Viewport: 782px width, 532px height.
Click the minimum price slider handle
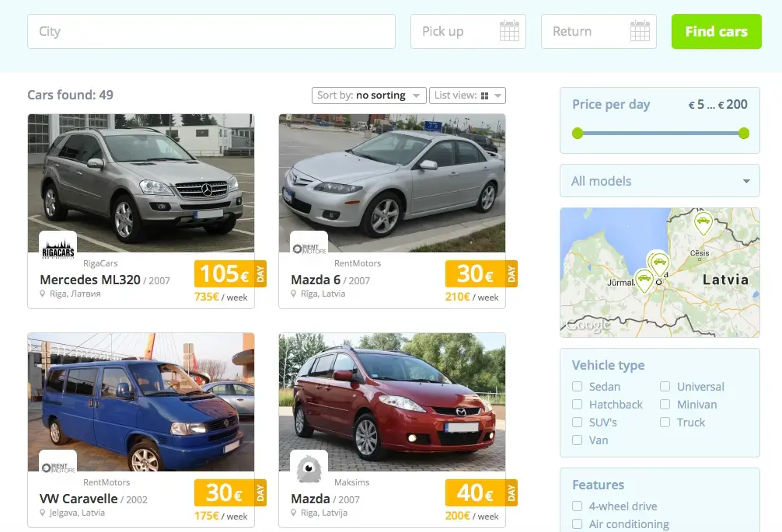pos(578,133)
